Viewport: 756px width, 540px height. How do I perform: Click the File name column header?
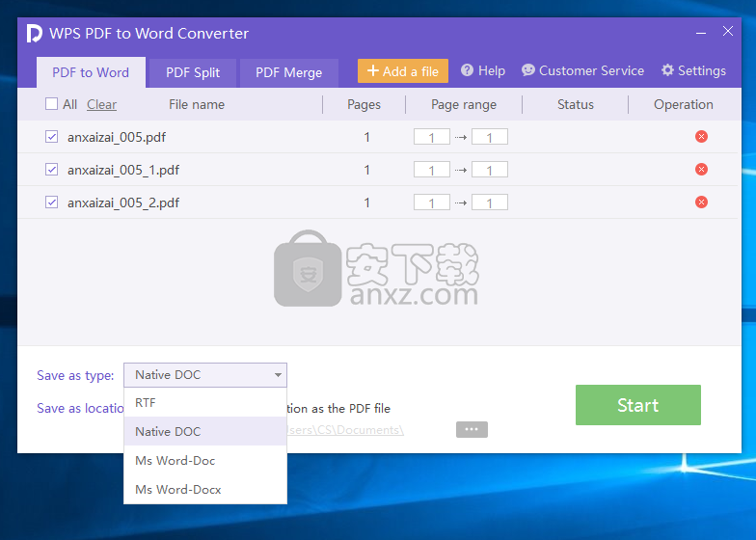[197, 104]
